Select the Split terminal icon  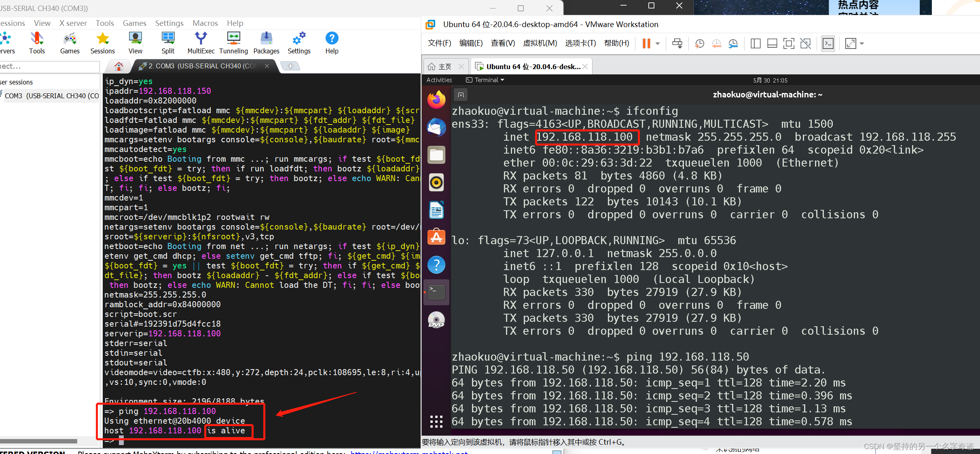click(x=168, y=43)
